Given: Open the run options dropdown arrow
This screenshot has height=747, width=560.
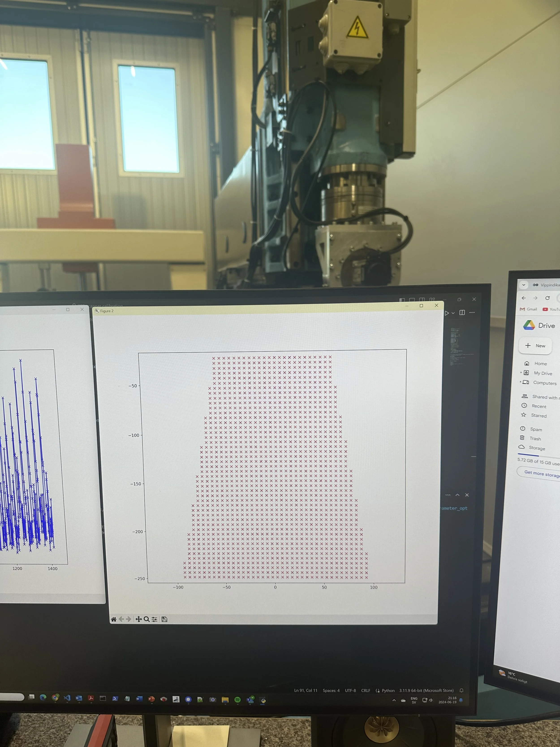Looking at the screenshot, I should 453,313.
